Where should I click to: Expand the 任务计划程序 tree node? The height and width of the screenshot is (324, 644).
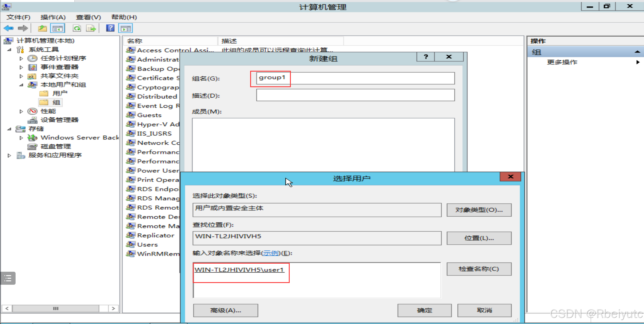pos(21,59)
